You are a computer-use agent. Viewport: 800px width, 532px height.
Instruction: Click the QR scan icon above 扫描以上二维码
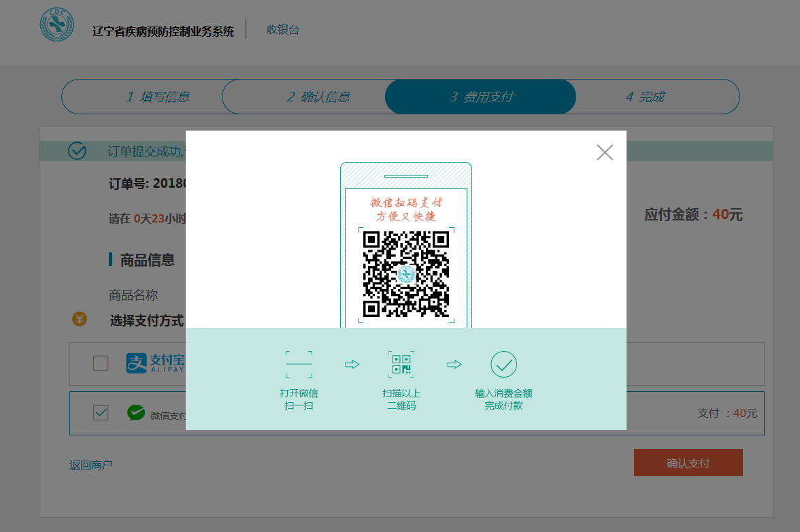tap(401, 365)
